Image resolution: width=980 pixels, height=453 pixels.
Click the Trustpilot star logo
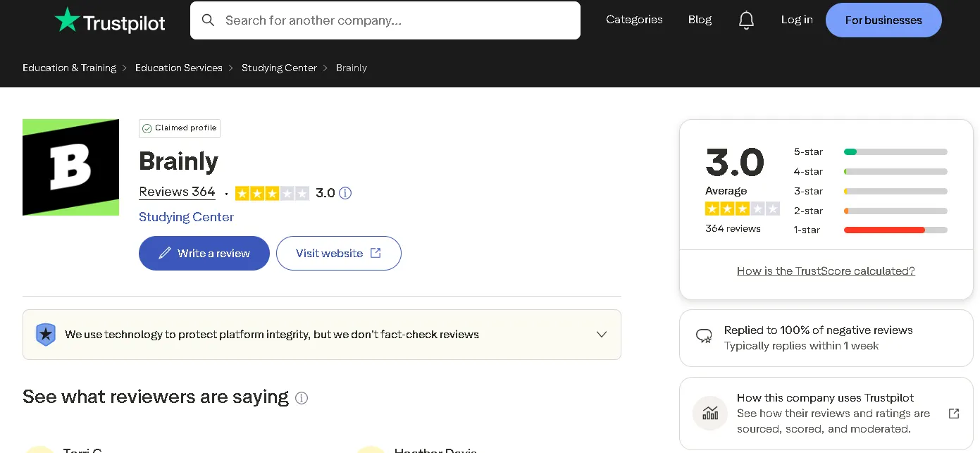click(68, 20)
